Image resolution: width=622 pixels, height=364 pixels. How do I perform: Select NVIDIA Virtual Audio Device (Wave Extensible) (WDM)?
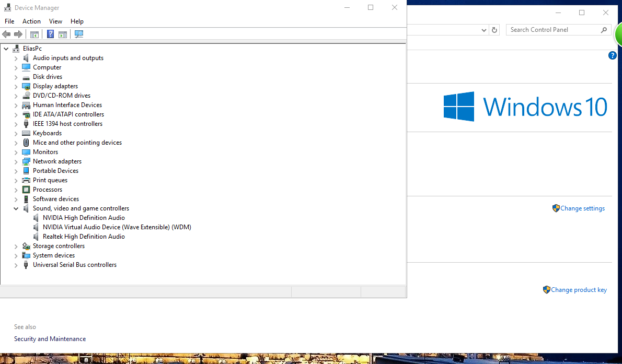coord(117,227)
